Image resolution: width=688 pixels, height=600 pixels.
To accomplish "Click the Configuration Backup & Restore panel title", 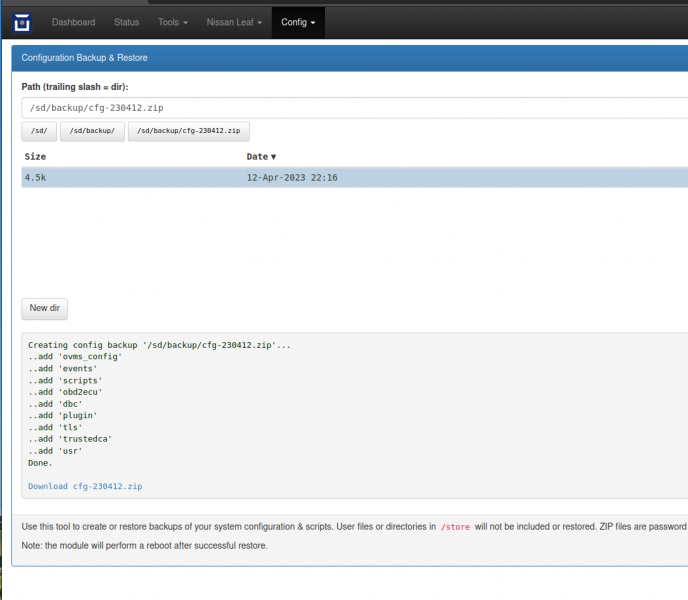I will coord(84,58).
